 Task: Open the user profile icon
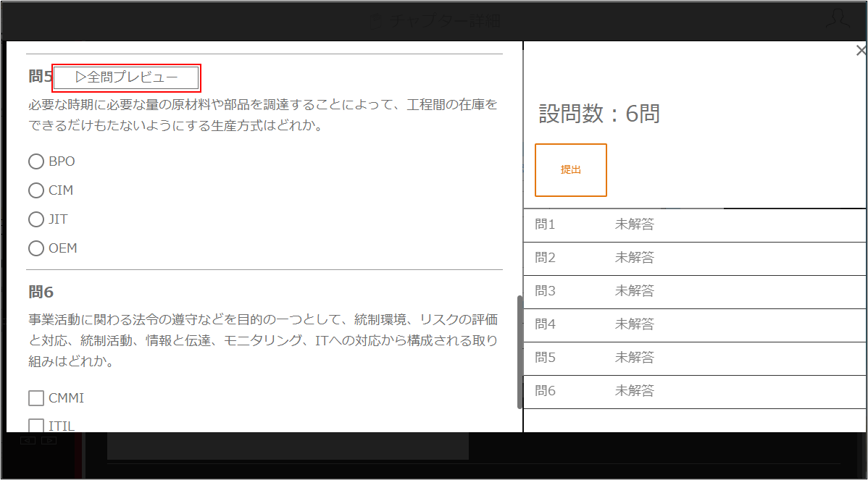pyautogui.click(x=837, y=19)
